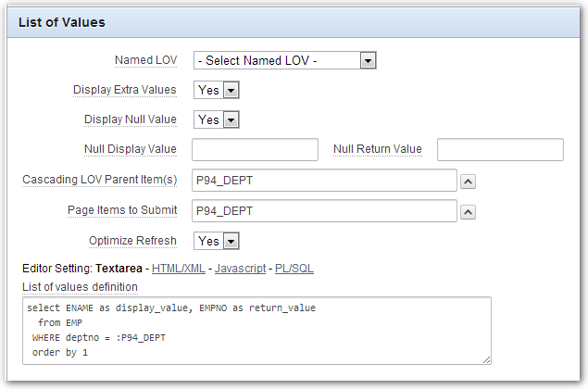
Task: Open popup list for Cascading LOV Parent Item(s)
Action: pos(469,182)
